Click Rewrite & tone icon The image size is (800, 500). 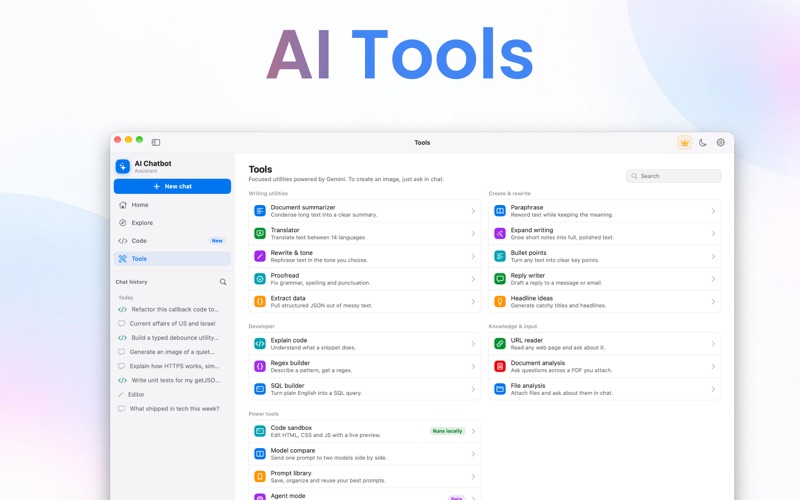point(260,256)
